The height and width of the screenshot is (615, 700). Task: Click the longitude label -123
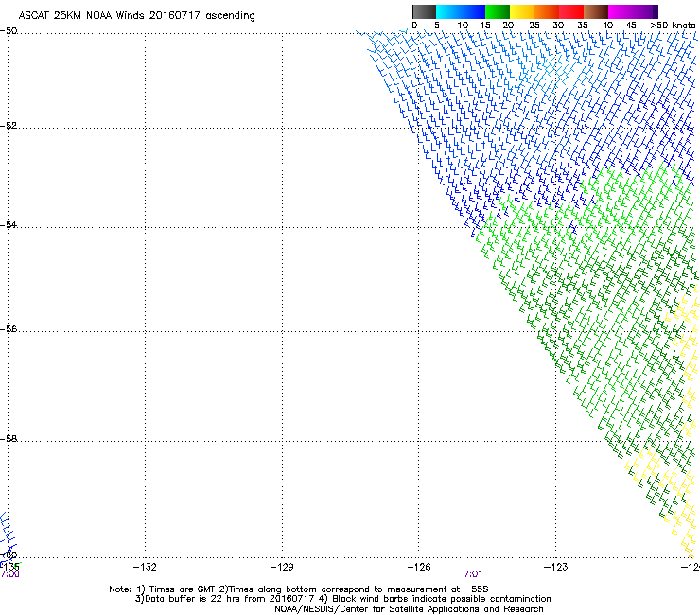pos(556,567)
